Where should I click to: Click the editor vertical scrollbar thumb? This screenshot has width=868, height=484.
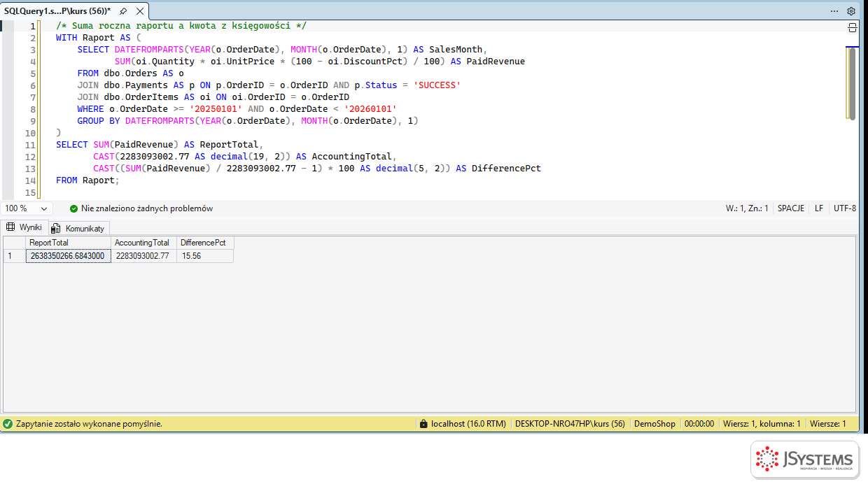[852, 83]
